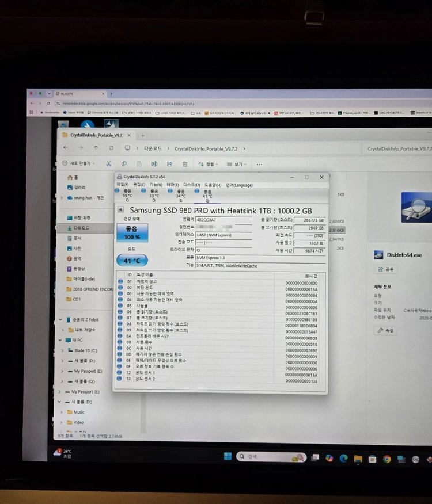This screenshot has width=432, height=504.
Task: Expand the Music folder tree node
Action: 62,412
